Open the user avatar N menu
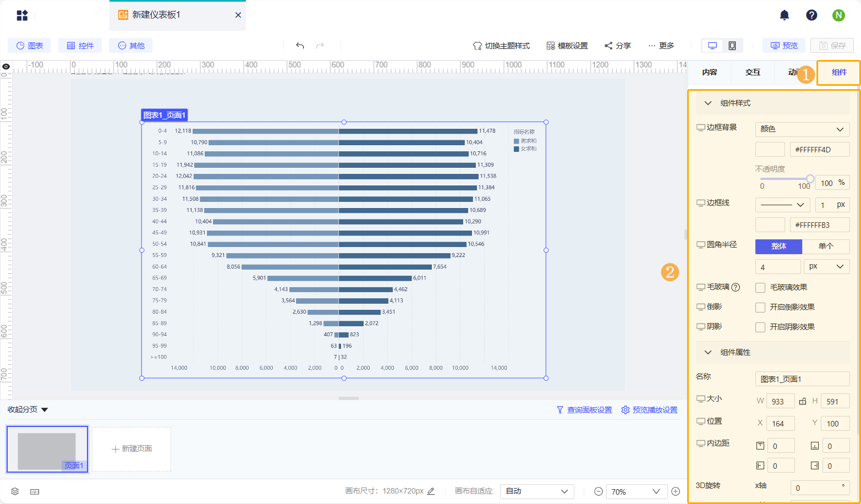This screenshot has width=861, height=504. 838,15
